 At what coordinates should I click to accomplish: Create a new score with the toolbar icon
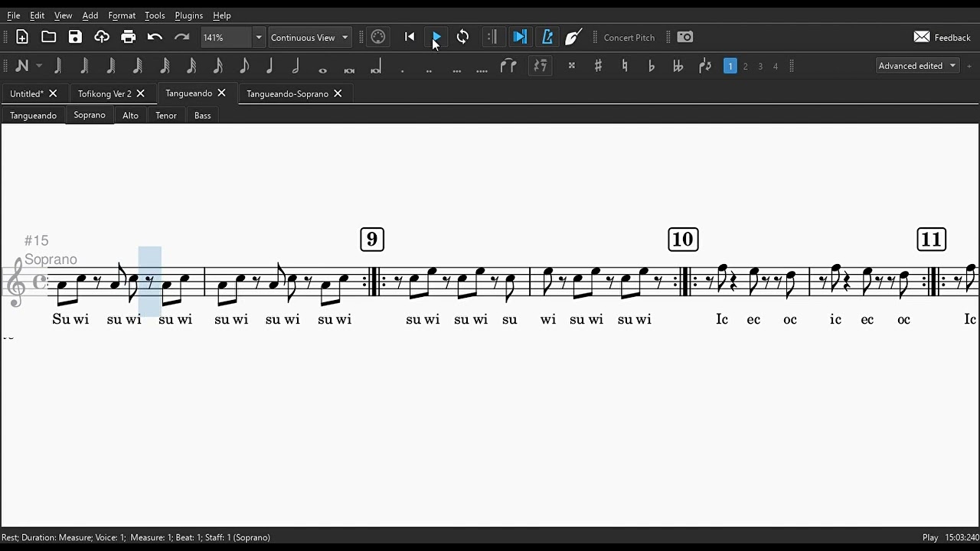pos(22,37)
